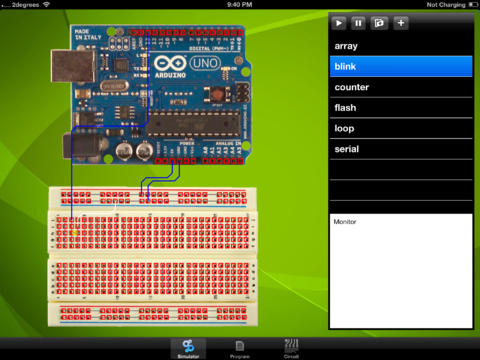
Task: Start the simulation with the play button
Action: (339, 23)
